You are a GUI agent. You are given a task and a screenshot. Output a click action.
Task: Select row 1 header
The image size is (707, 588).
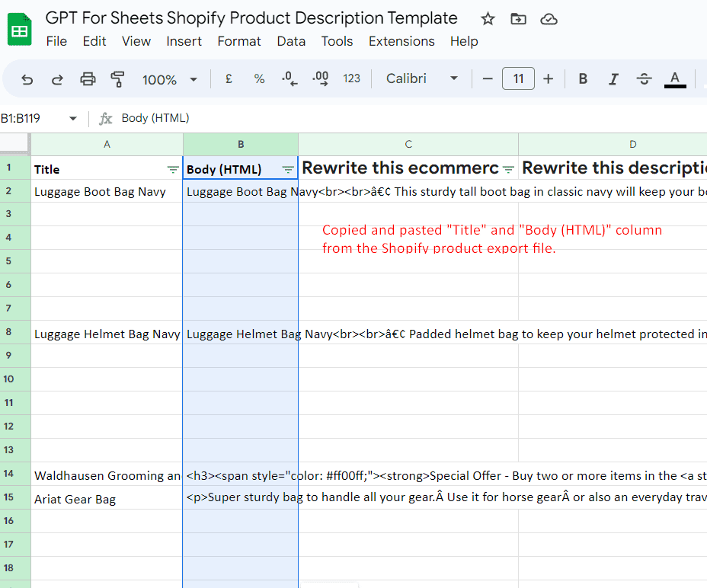pyautogui.click(x=15, y=168)
